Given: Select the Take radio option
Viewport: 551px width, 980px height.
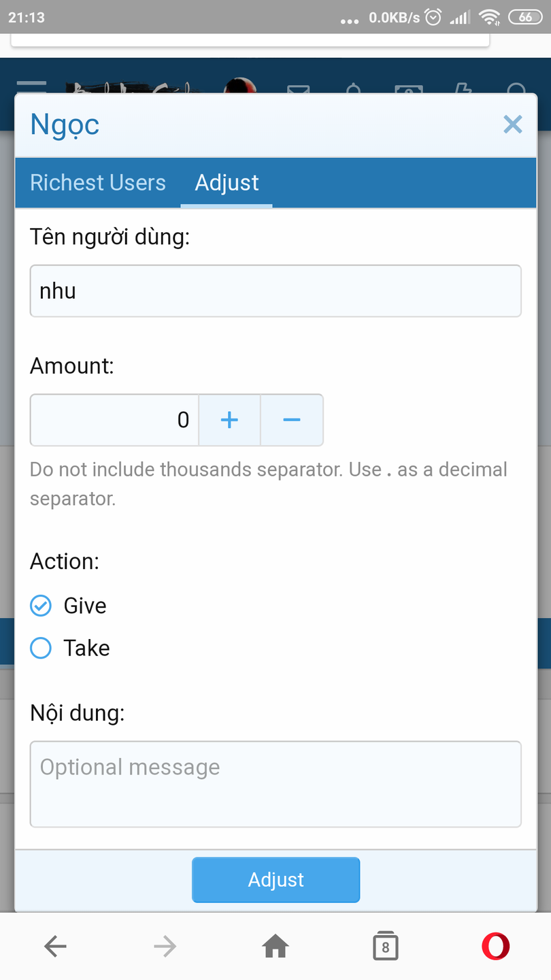Looking at the screenshot, I should (41, 648).
